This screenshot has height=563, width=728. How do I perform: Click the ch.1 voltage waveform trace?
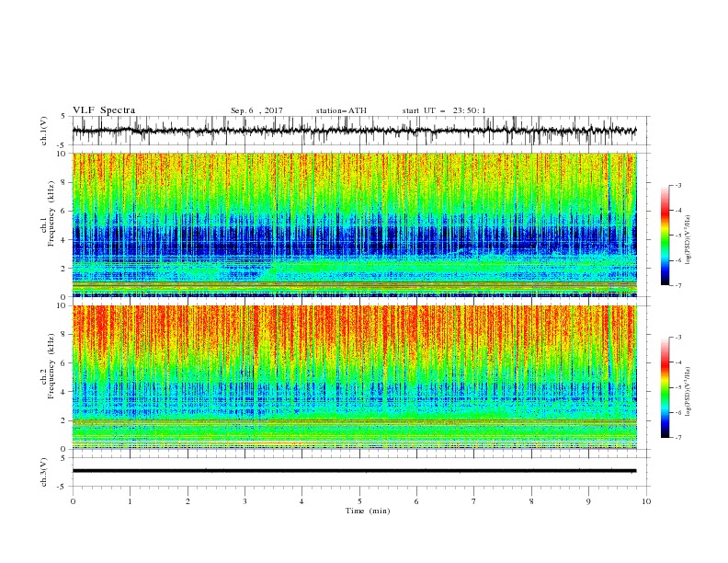click(354, 131)
